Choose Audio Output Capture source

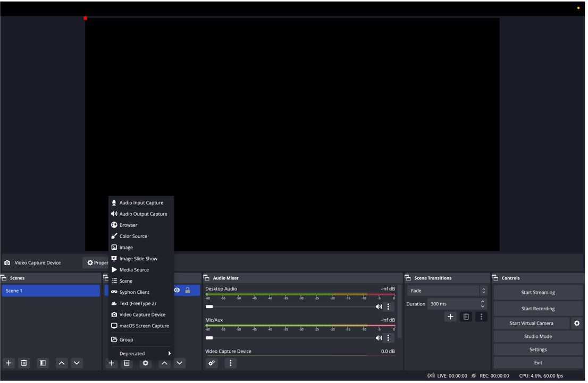pyautogui.click(x=141, y=215)
